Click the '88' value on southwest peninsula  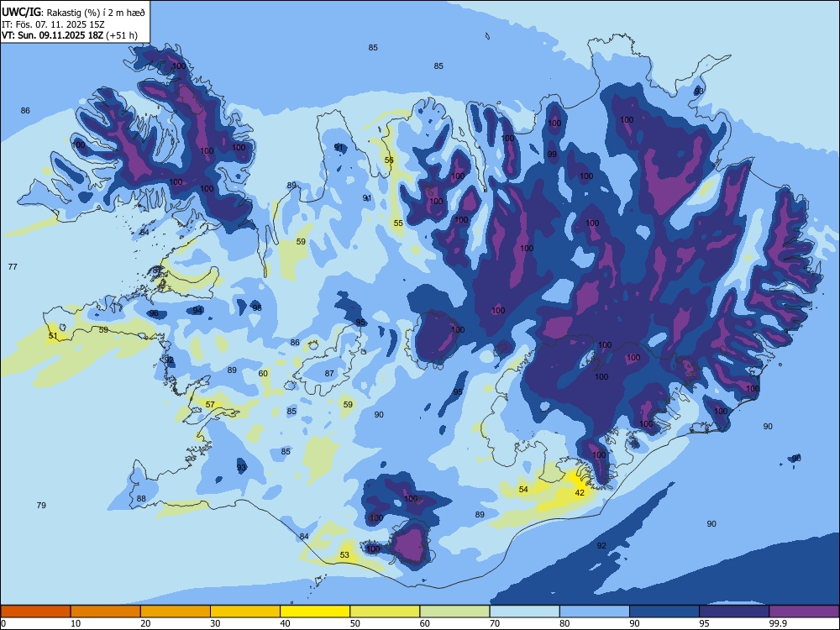141,499
